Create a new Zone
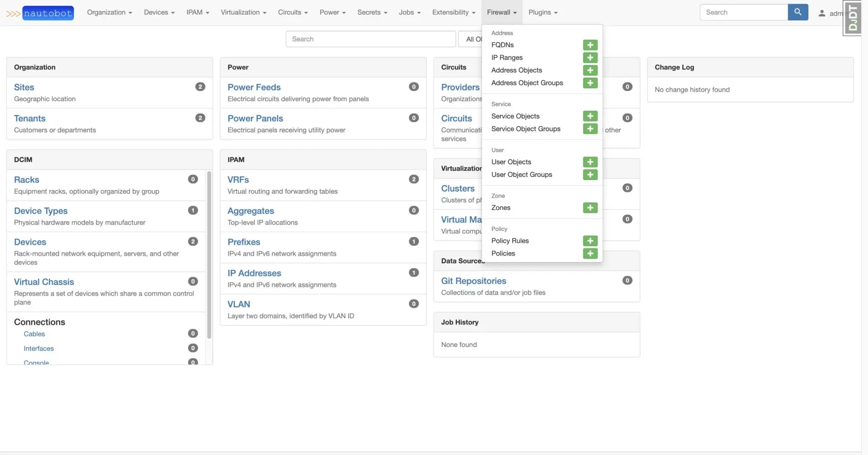 coord(590,208)
